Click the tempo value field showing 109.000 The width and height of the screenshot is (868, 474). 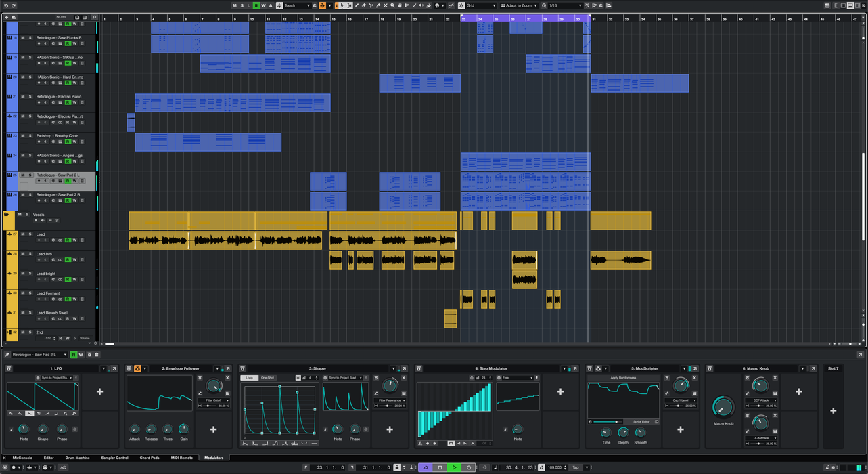[557, 467]
